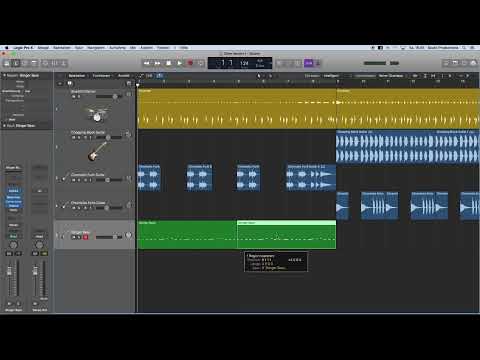This screenshot has height=360, width=480.
Task: Click the red Record transport button
Action: point(190,63)
